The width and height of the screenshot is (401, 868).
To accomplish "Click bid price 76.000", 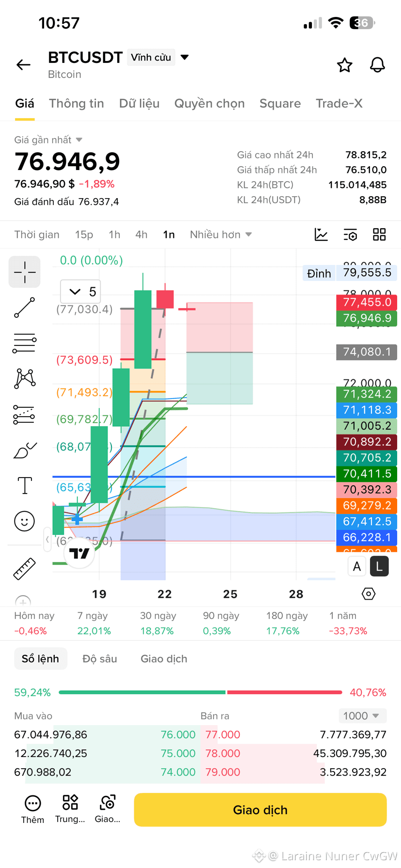I will pyautogui.click(x=178, y=735).
